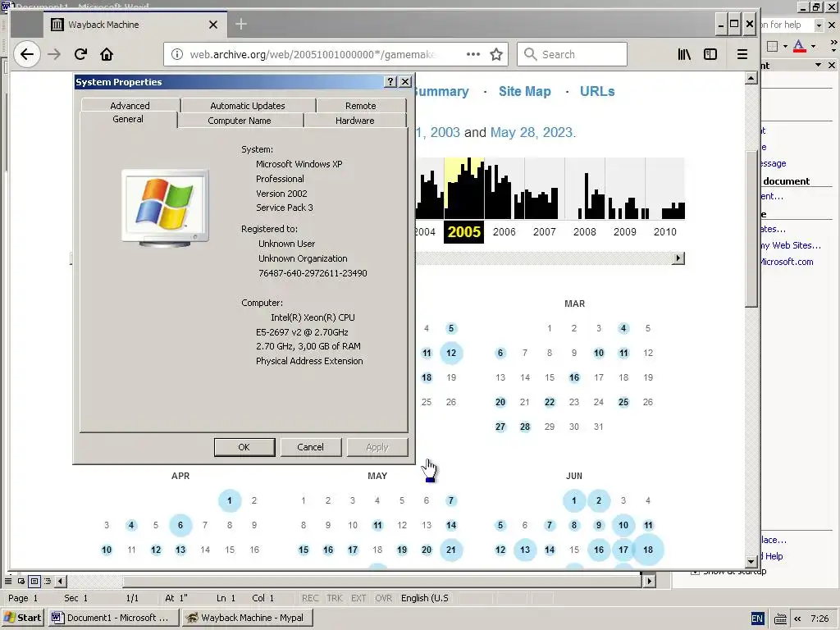The image size is (840, 630).
Task: Expand Word toolbar overflow chevron
Action: (833, 45)
